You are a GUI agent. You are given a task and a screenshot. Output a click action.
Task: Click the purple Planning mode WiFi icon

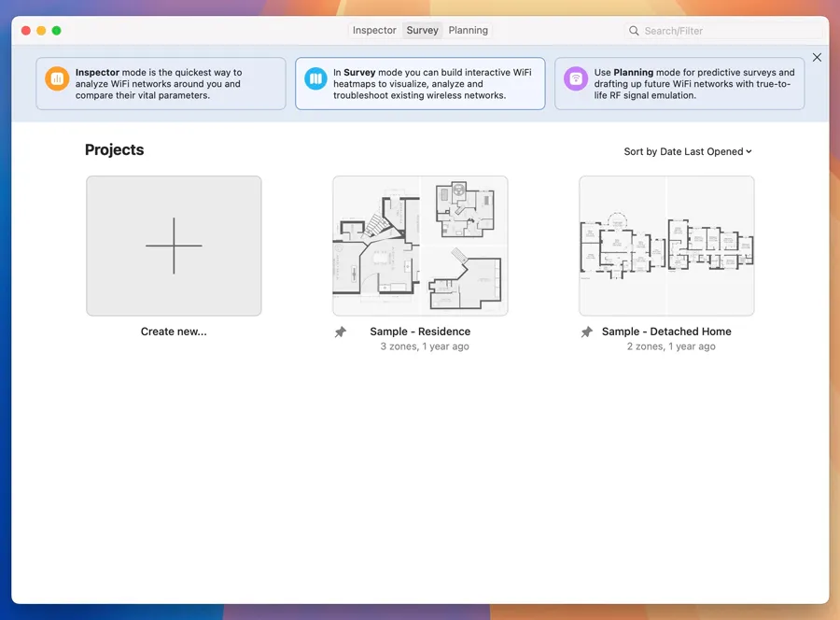(576, 79)
